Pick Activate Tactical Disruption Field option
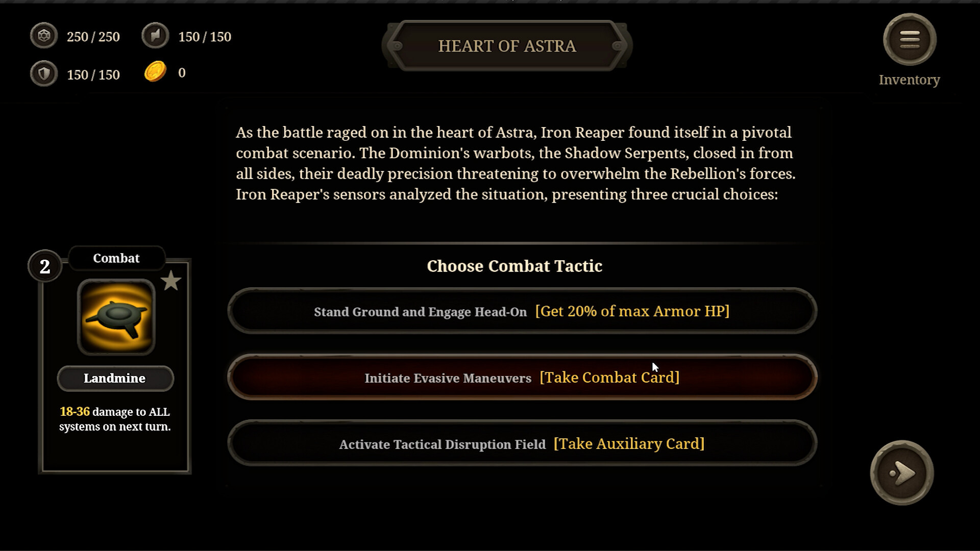Screen dimensions: 980x551 [x=522, y=444]
